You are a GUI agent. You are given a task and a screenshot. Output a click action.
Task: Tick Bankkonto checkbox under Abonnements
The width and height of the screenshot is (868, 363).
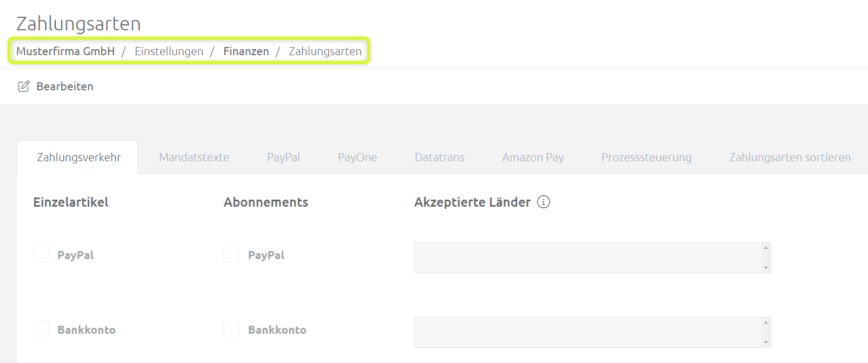click(232, 328)
